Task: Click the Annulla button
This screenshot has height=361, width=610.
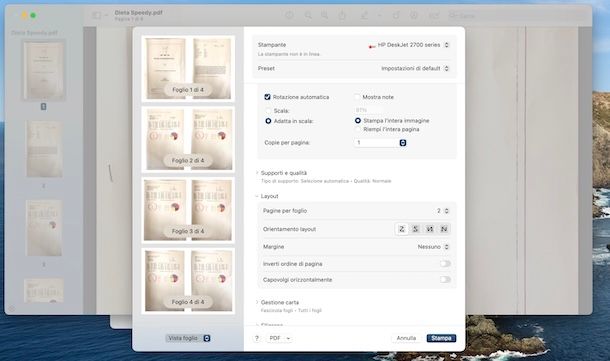Action: tap(406, 338)
